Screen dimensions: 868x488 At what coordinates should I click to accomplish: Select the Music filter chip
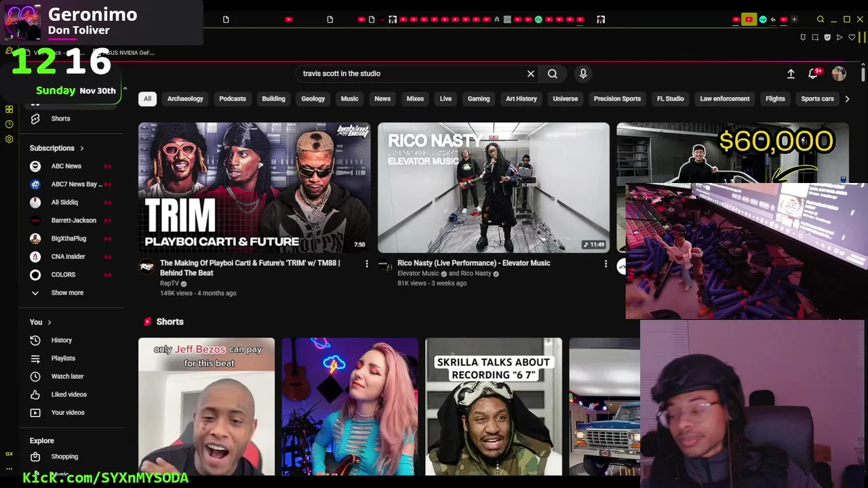[x=349, y=99]
